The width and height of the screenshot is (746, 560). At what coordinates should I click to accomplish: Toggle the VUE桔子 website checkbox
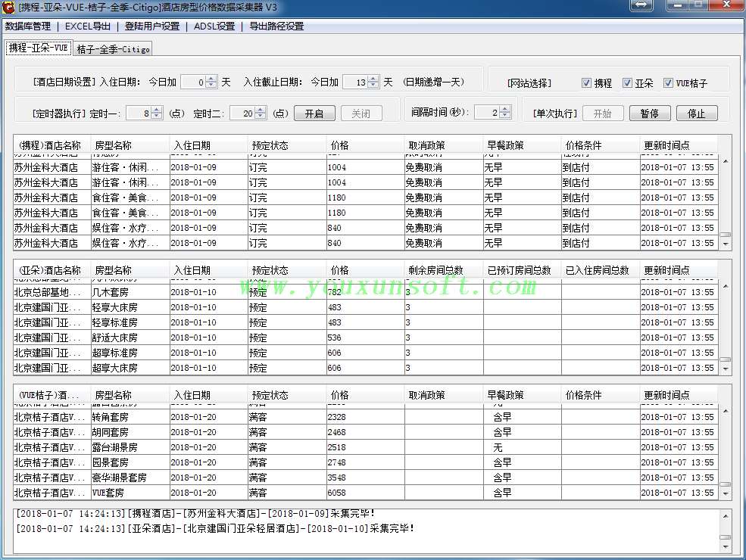point(669,83)
